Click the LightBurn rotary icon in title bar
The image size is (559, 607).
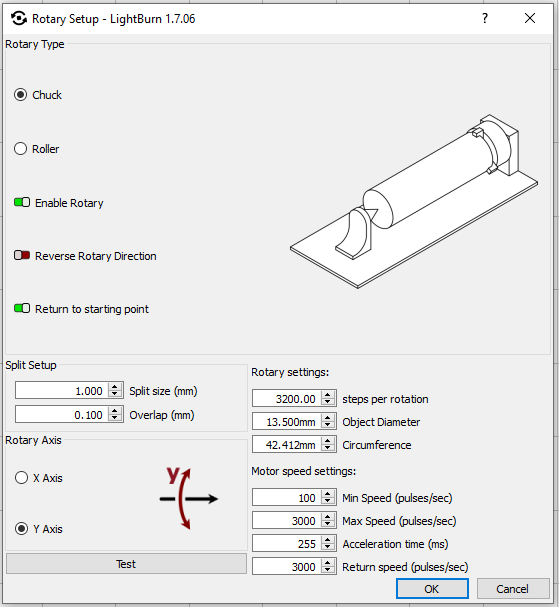(19, 18)
